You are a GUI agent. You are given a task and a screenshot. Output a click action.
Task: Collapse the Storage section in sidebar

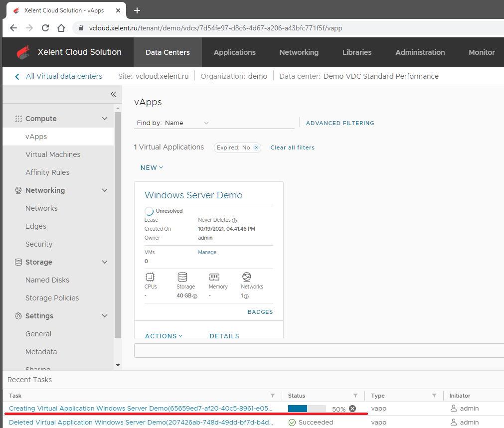tap(105, 262)
